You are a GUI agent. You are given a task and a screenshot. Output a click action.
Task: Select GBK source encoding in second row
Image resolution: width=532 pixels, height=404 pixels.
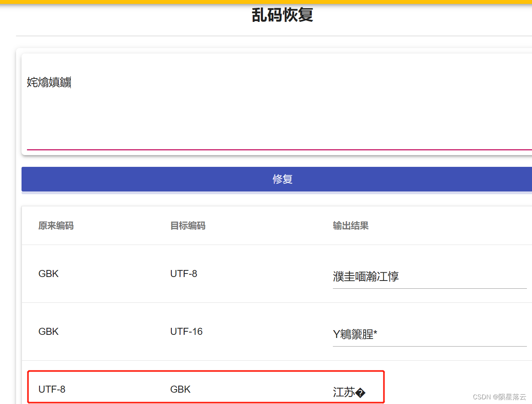click(48, 331)
